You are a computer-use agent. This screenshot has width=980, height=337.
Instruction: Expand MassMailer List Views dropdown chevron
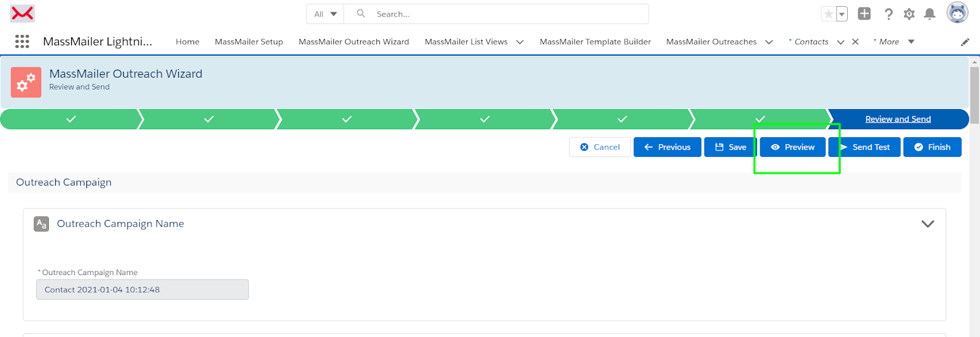click(x=520, y=42)
